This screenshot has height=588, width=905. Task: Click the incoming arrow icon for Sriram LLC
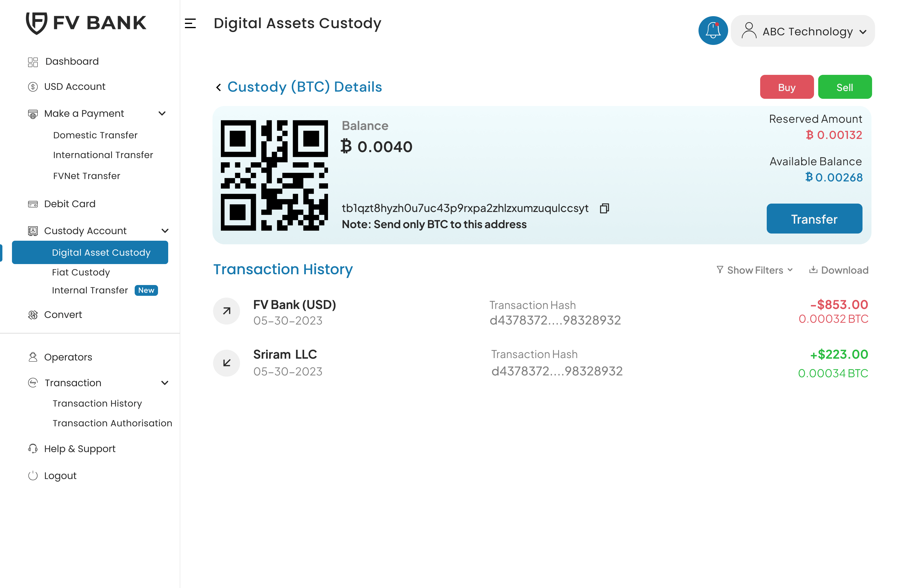tap(227, 363)
